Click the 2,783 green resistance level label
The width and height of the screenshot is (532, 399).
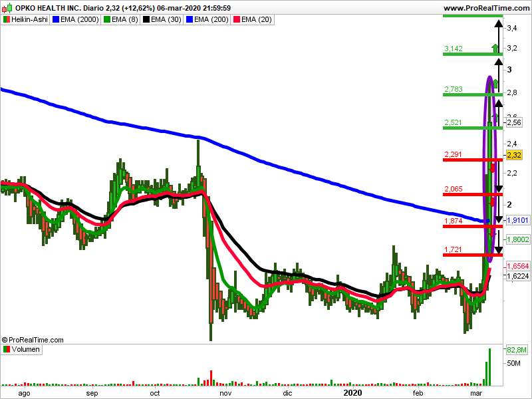tap(454, 89)
